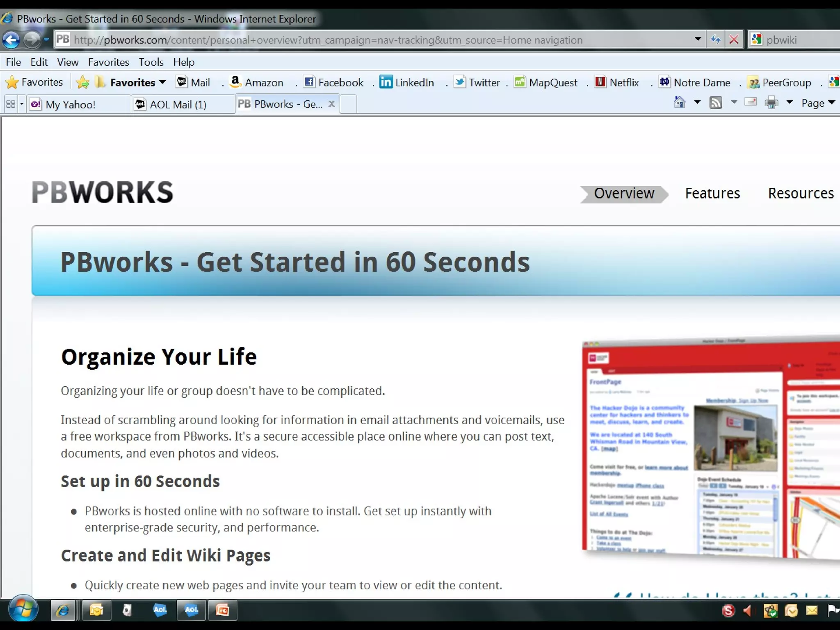Image resolution: width=840 pixels, height=630 pixels.
Task: Open the Tools menu
Action: pos(151,62)
